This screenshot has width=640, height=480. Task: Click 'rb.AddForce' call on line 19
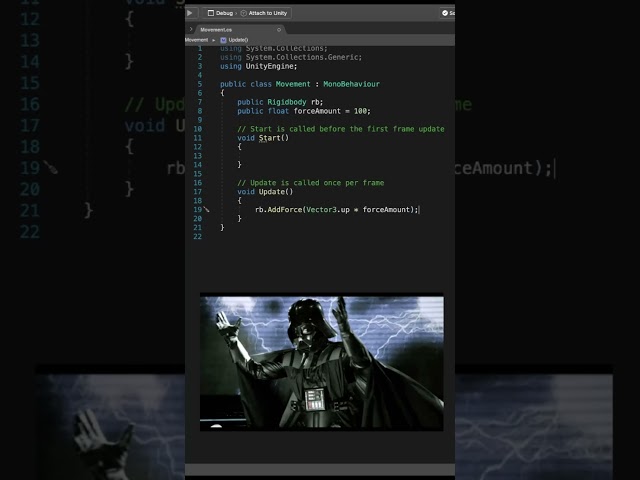click(x=278, y=210)
